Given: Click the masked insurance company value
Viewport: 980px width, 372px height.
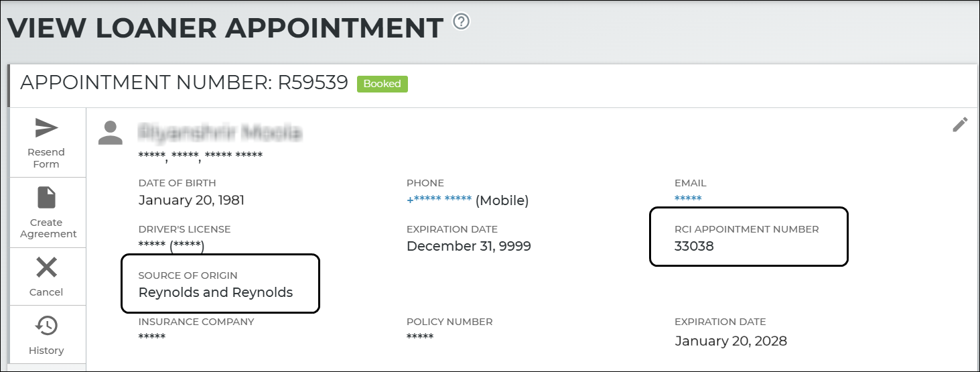Looking at the screenshot, I should click(151, 336).
